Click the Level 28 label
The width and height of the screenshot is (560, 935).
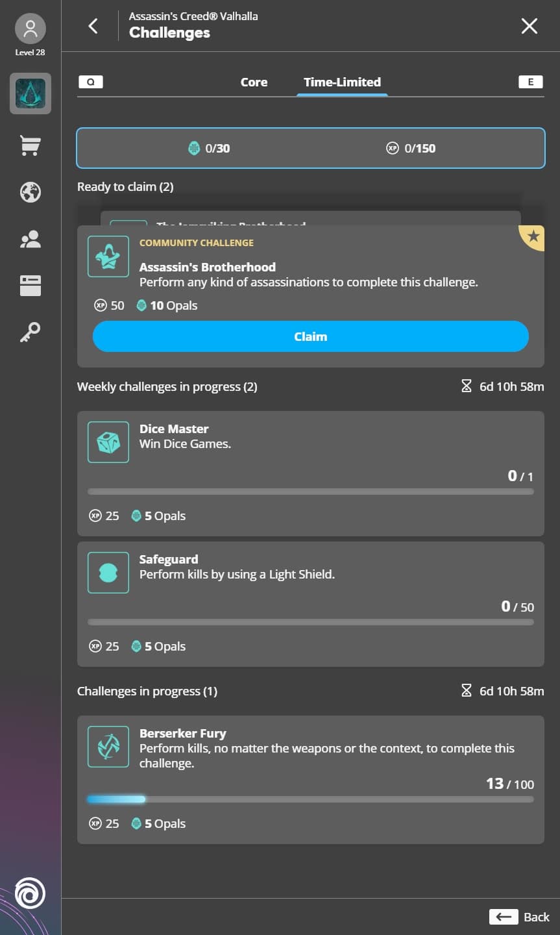coord(30,52)
